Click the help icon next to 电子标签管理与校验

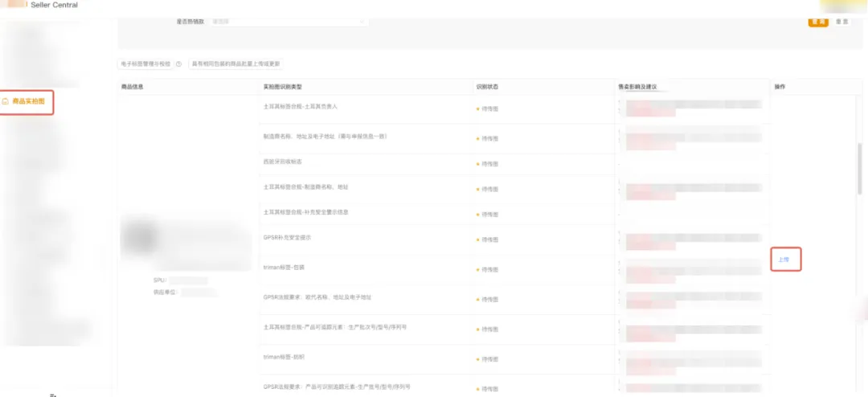pyautogui.click(x=178, y=63)
